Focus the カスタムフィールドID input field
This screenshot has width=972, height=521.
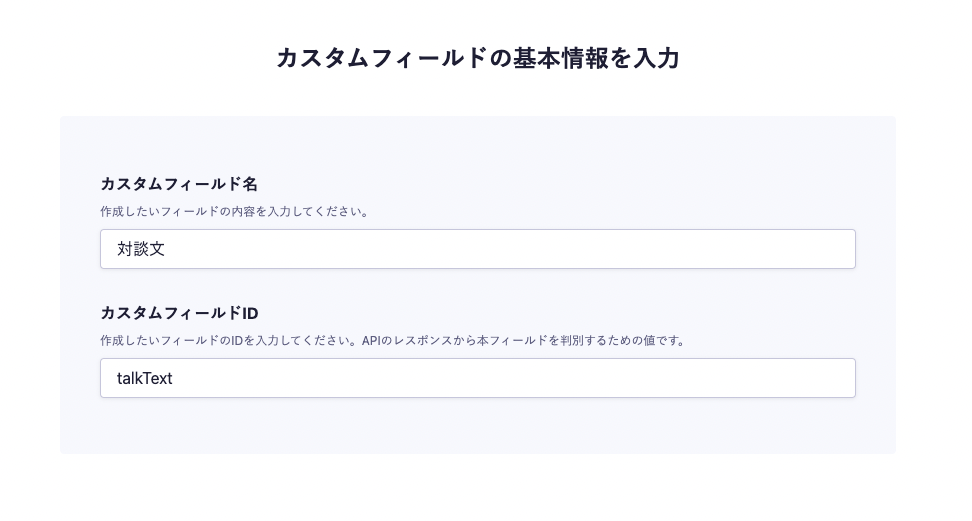coord(477,378)
